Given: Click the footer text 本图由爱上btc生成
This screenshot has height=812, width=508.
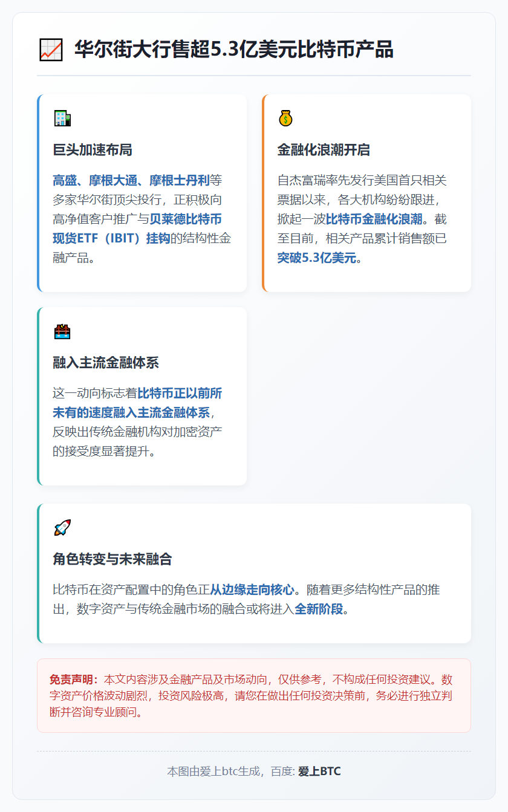Looking at the screenshot, I should [214, 771].
